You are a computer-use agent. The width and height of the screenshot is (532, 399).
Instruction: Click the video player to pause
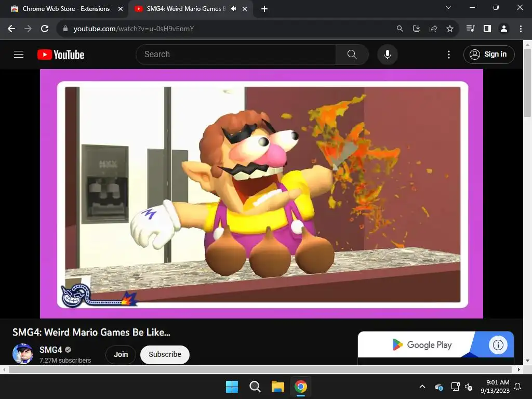pos(261,194)
